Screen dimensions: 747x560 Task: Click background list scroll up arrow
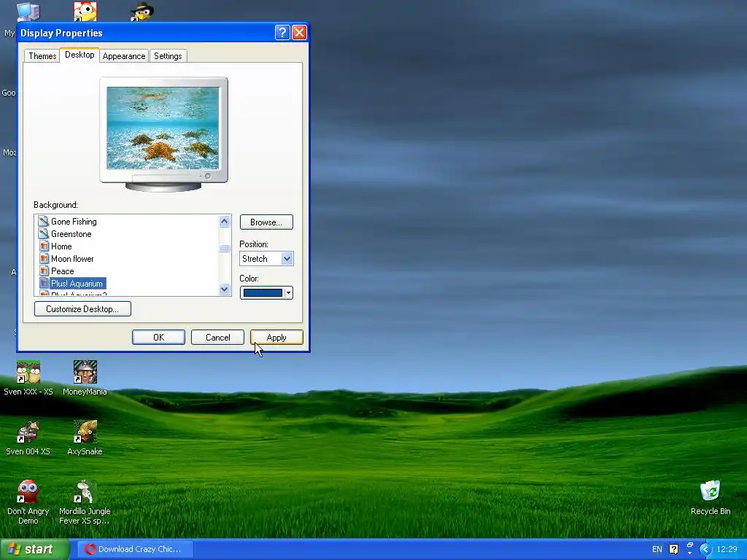tap(225, 221)
